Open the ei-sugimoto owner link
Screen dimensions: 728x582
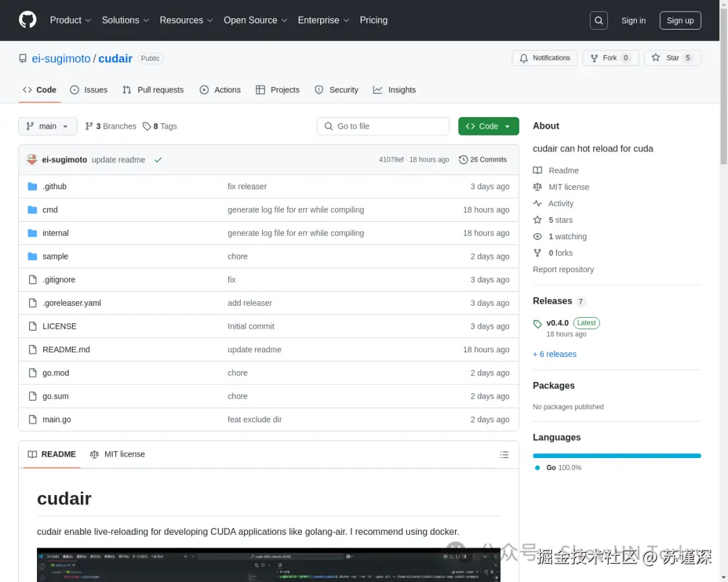click(61, 59)
